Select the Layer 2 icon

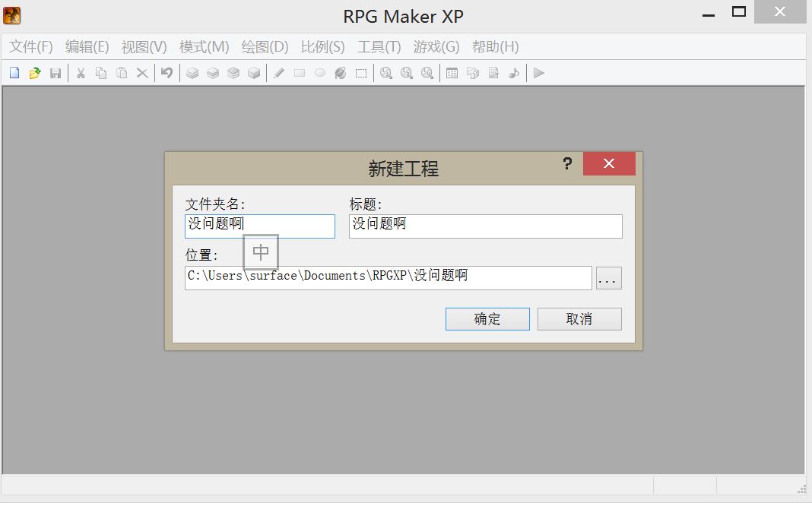pyautogui.click(x=213, y=73)
